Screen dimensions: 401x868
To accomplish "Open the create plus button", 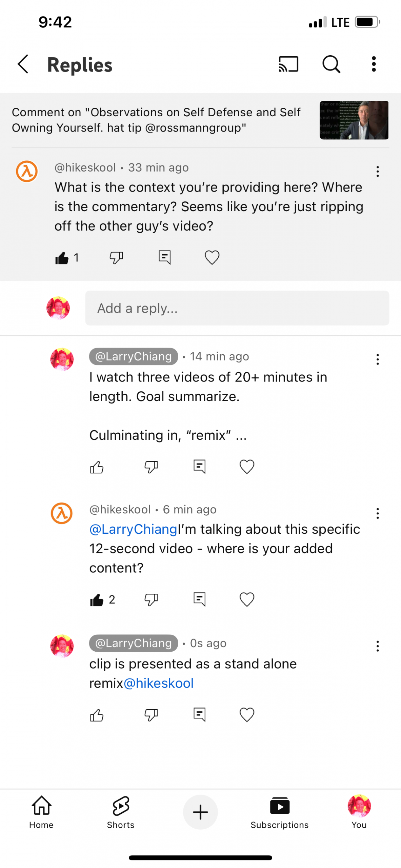I will (x=200, y=812).
